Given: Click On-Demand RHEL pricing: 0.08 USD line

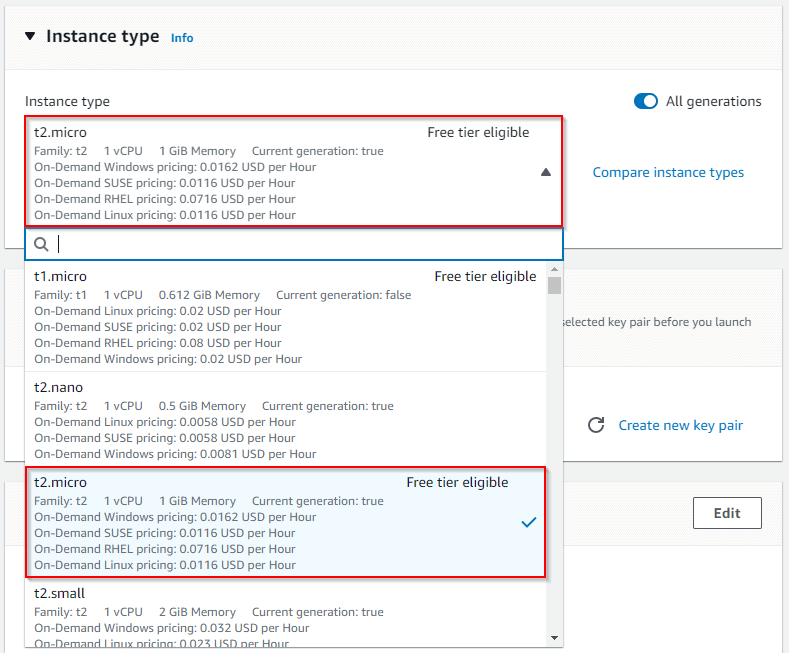Looking at the screenshot, I should point(157,343).
